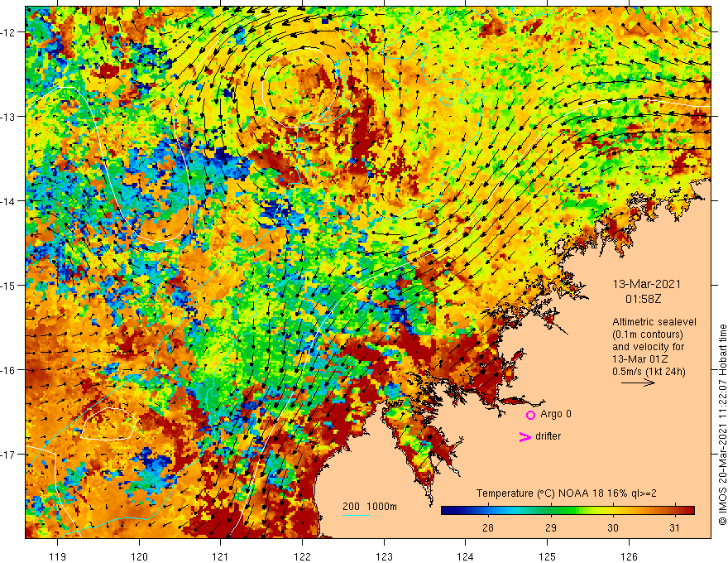728x563 pixels.
Task: Click the '125' longitude axis label
Action: point(548,556)
